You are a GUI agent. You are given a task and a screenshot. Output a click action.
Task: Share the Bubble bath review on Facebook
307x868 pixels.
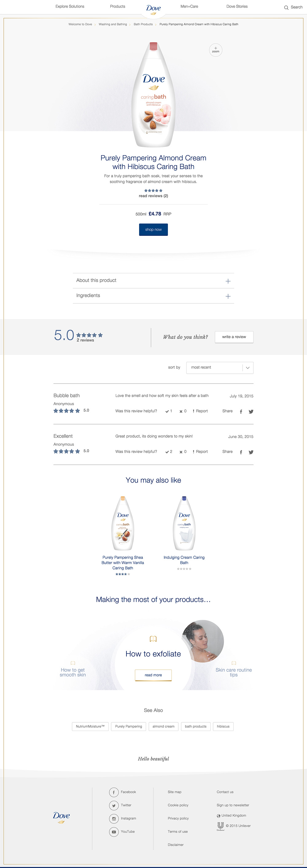241,412
